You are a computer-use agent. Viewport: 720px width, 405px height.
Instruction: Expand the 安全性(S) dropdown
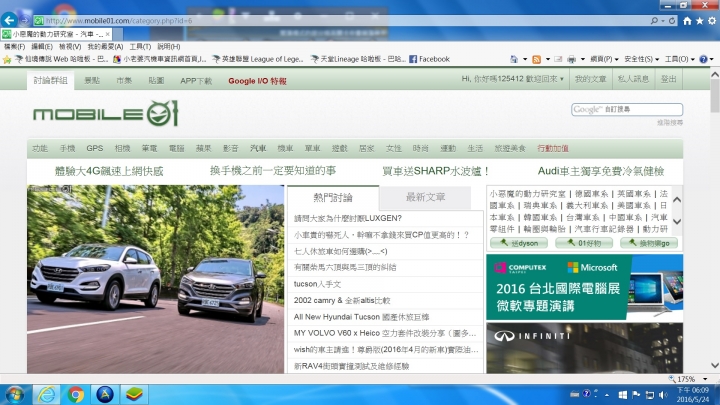pyautogui.click(x=641, y=59)
